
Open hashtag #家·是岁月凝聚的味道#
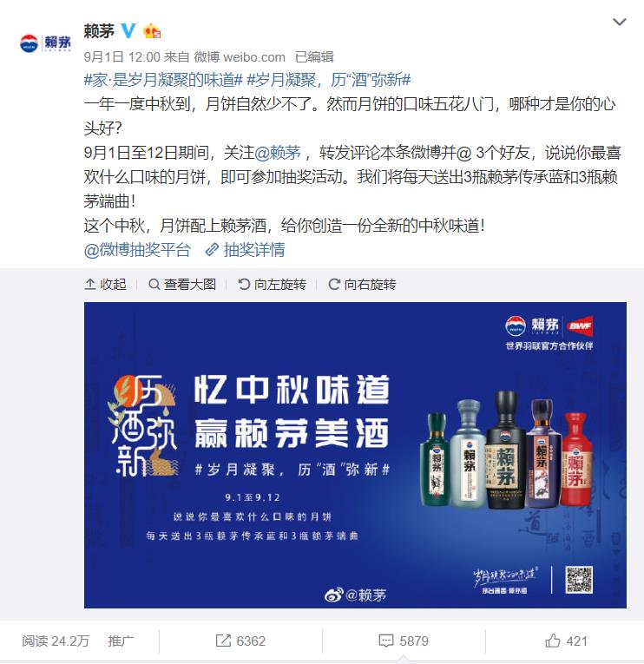click(x=163, y=80)
